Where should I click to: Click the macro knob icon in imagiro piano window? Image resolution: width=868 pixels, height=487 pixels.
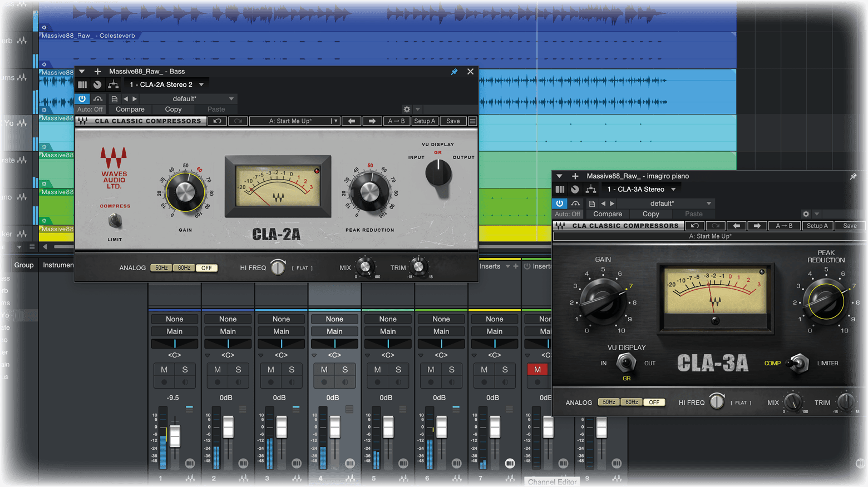(575, 190)
